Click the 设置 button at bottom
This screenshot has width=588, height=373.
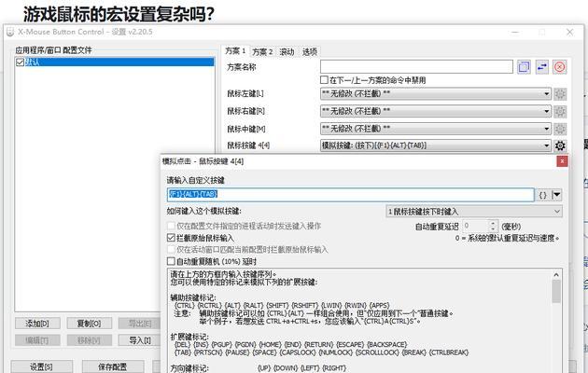coord(41,367)
